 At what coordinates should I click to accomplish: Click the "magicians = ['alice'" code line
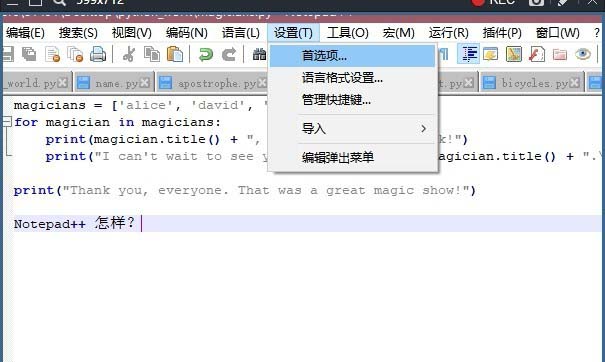(x=140, y=105)
